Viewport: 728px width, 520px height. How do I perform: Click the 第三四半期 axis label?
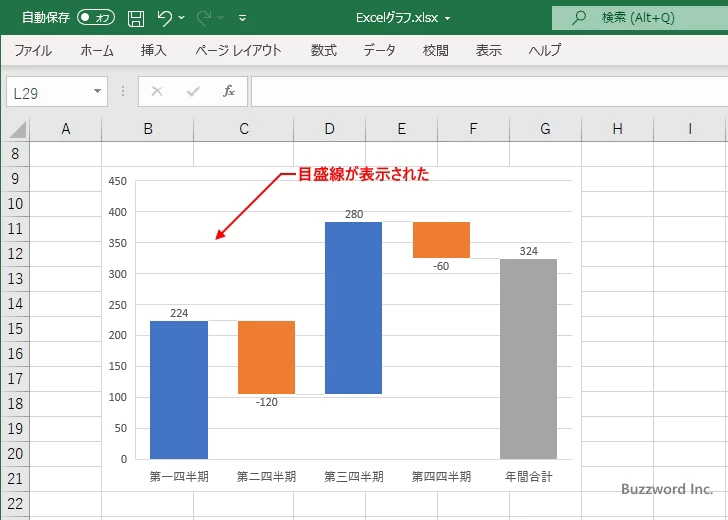click(354, 476)
